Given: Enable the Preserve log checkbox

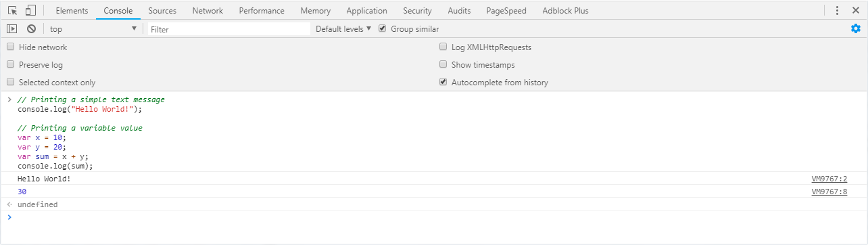Looking at the screenshot, I should coord(10,65).
